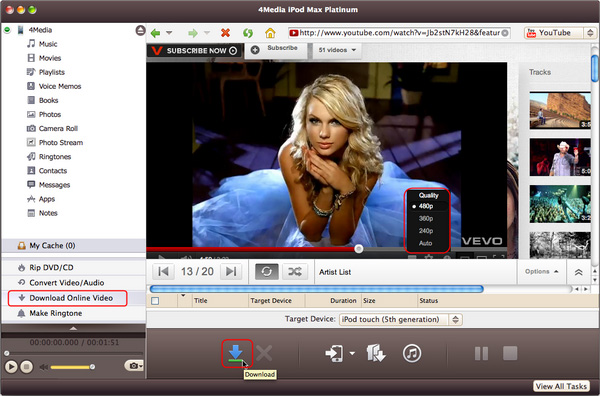The width and height of the screenshot is (600, 396).
Task: Click the copy files to computer icon
Action: [x=376, y=353]
